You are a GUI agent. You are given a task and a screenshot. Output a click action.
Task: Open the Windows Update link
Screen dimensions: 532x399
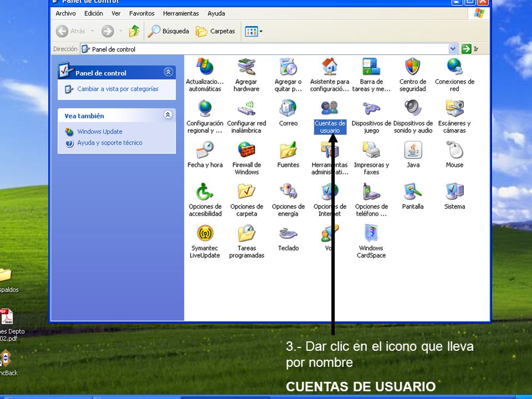point(99,132)
